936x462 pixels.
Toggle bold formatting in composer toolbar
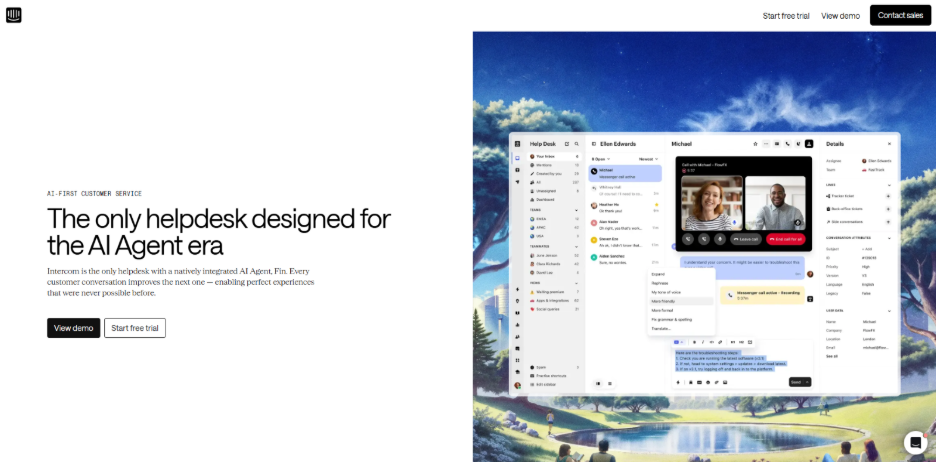click(x=694, y=343)
